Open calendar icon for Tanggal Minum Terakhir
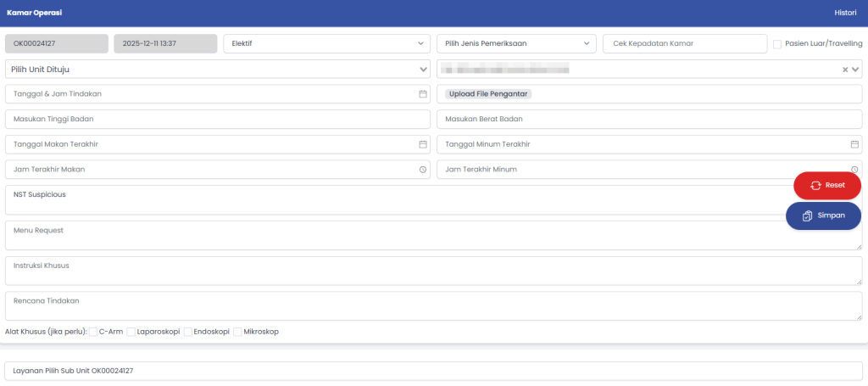This screenshot has height=386, width=868. click(854, 144)
